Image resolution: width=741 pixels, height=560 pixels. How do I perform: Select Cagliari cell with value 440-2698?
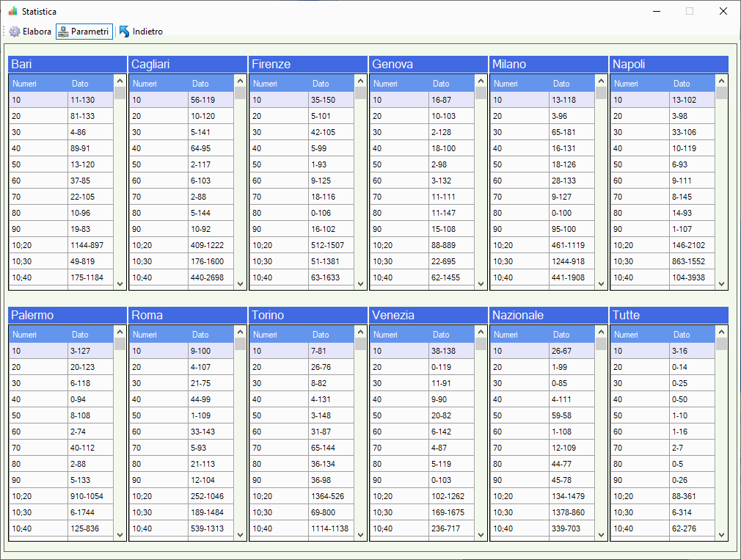[211, 277]
